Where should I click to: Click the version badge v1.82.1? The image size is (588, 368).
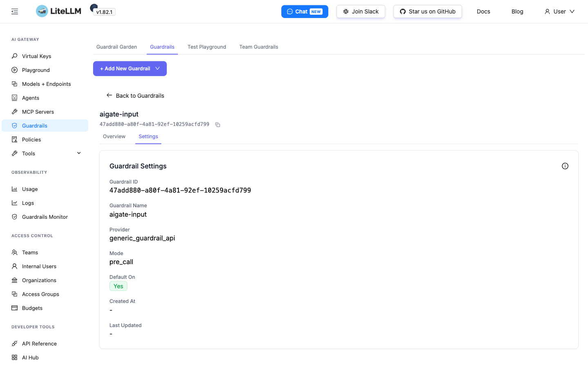pos(105,12)
